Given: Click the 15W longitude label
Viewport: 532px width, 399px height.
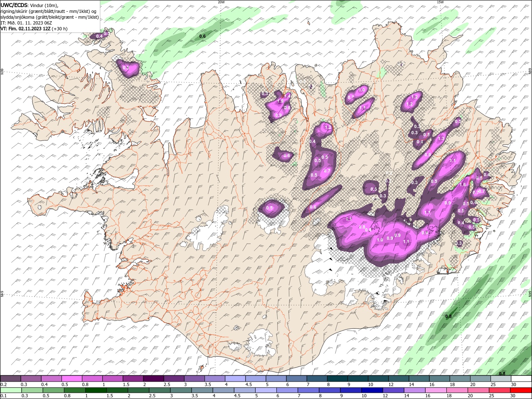Looking at the screenshot, I should 440,2.
